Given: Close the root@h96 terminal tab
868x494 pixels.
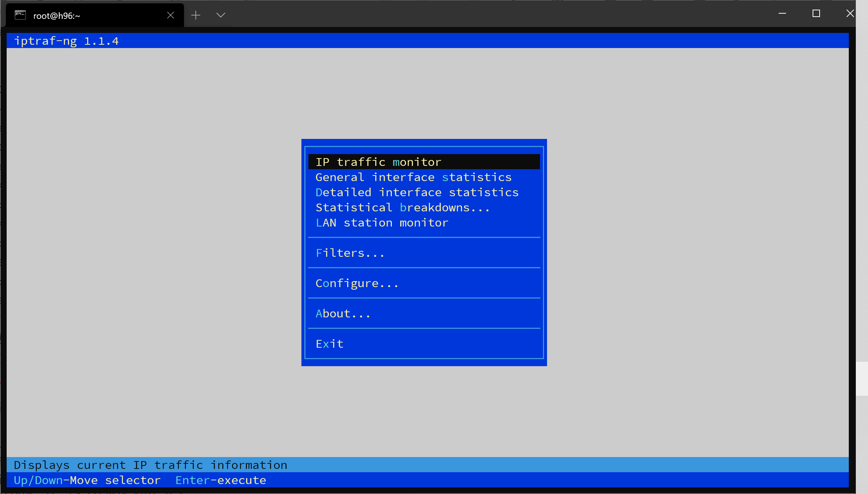Looking at the screenshot, I should tap(170, 15).
